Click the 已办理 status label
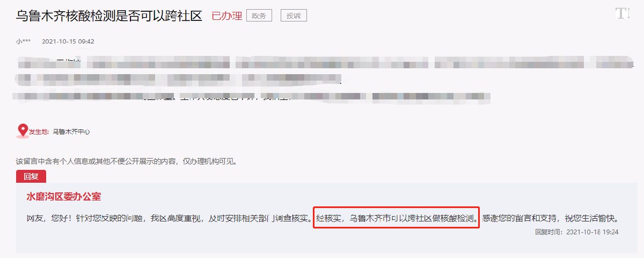The image size is (644, 258). [227, 16]
